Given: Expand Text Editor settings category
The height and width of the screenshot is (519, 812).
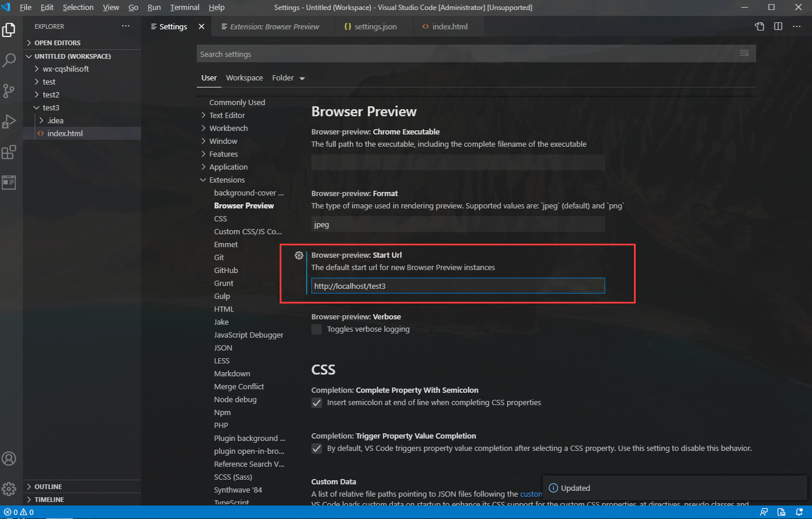Looking at the screenshot, I should [x=227, y=115].
